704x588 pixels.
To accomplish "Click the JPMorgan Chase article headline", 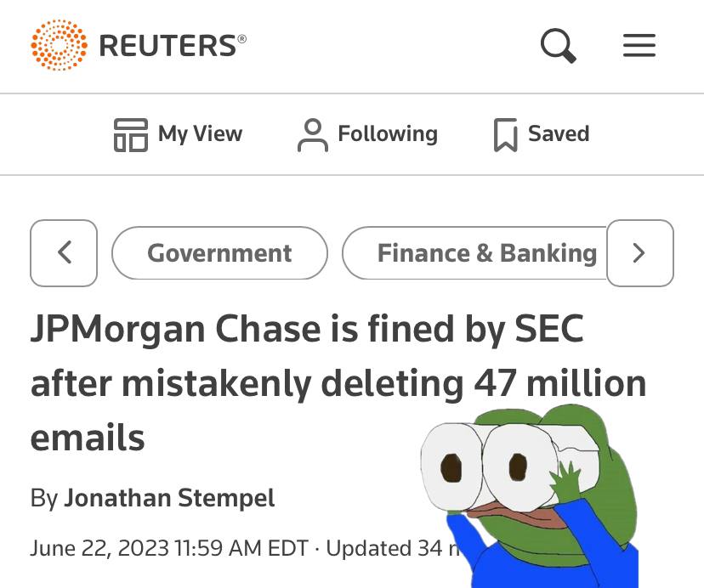I will coord(338,382).
